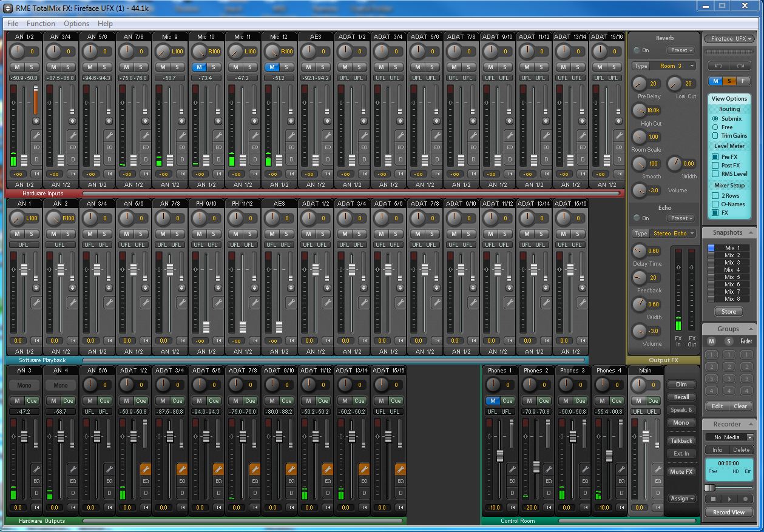Collapse the Groups panel
This screenshot has height=532, width=764.
(x=751, y=329)
